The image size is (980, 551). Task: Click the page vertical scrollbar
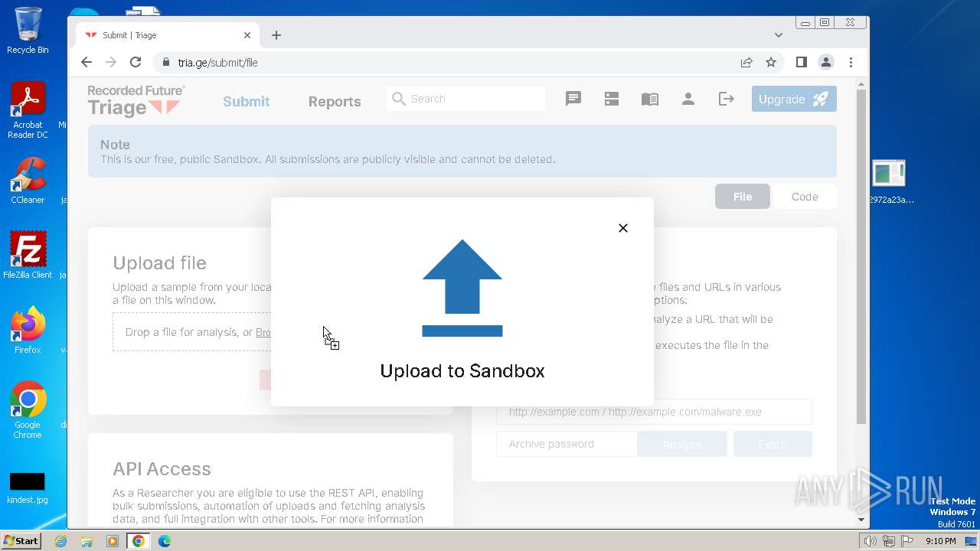(x=861, y=256)
